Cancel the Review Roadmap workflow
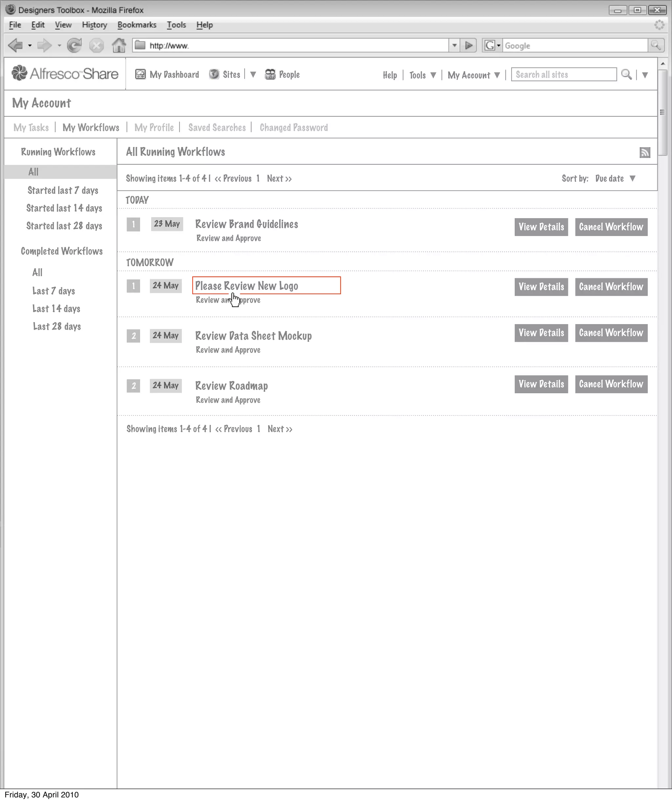The height and width of the screenshot is (802, 672). [x=611, y=384]
